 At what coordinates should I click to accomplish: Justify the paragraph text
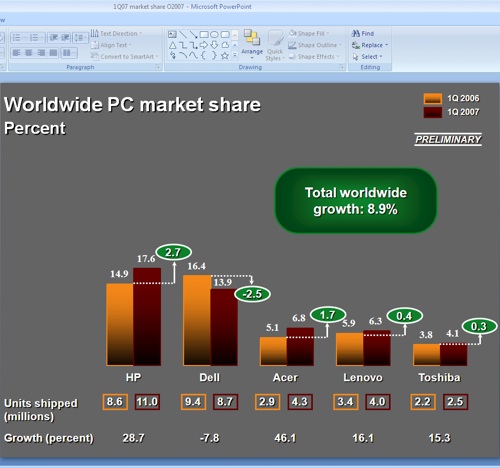coord(53,53)
